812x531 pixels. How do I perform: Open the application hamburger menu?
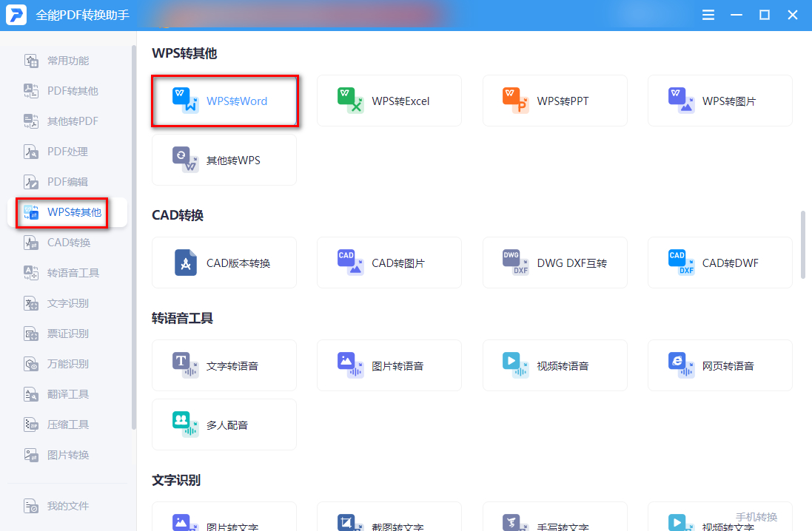pyautogui.click(x=708, y=14)
